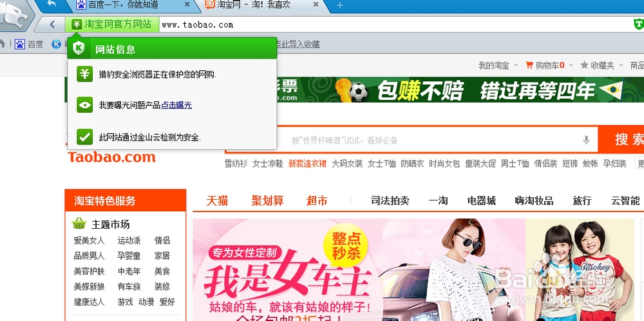Click the 防晒衣 hot search link
This screenshot has height=321, width=644.
[x=412, y=164]
